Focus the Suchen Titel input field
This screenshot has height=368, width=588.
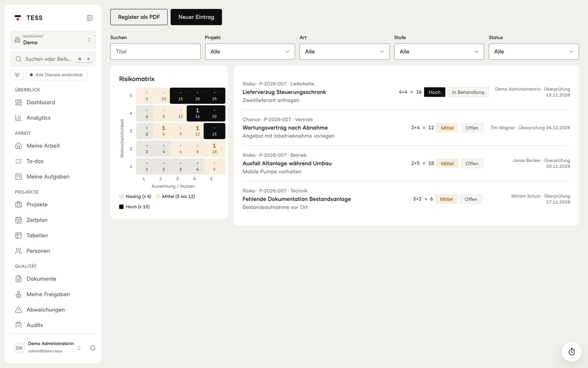tap(155, 52)
